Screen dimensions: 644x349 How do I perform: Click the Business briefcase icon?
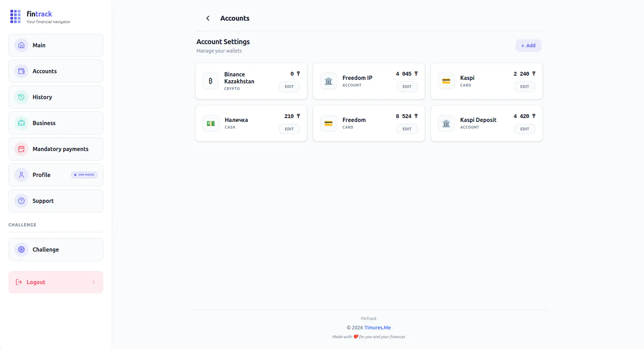point(21,123)
